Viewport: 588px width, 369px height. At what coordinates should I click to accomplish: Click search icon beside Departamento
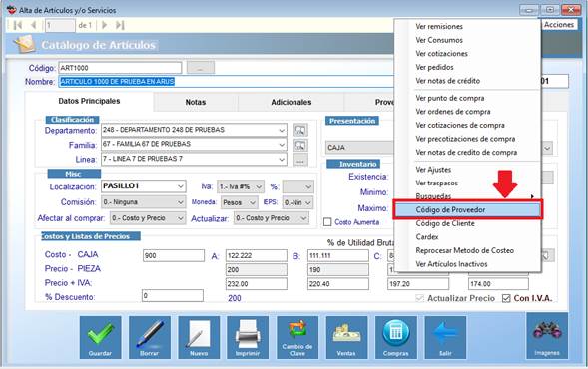[300, 130]
